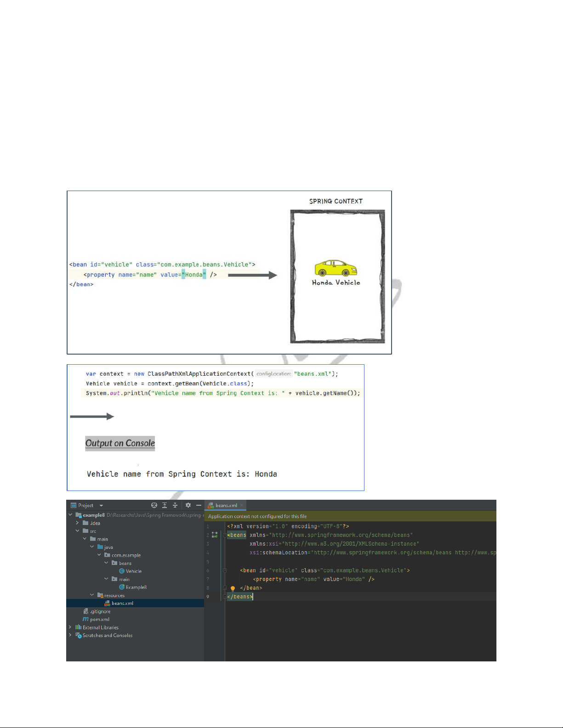The height and width of the screenshot is (728, 563).
Task: Switch to the beans.xml tab
Action: [226, 505]
